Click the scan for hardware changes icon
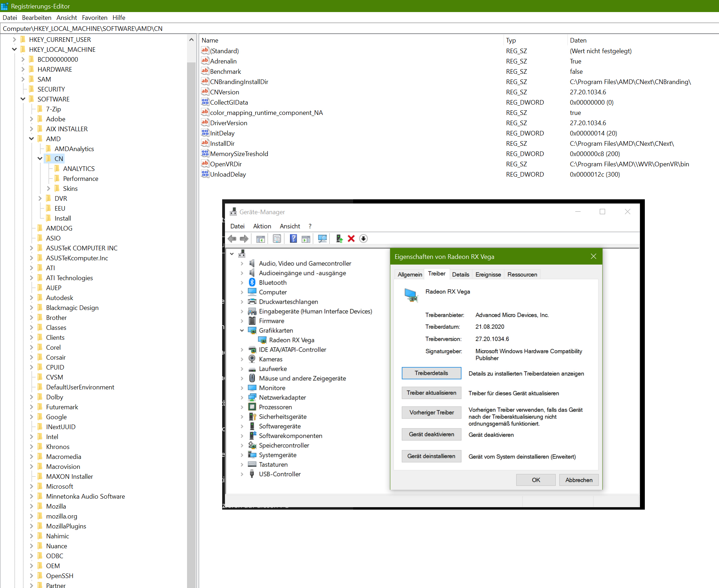The width and height of the screenshot is (719, 588). click(x=322, y=239)
